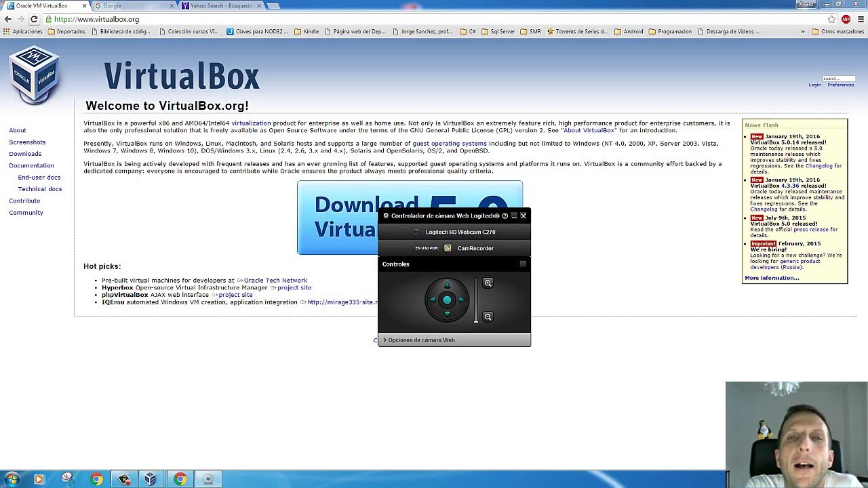Viewport: 868px width, 488px height.
Task: Click the webcam zoom slider track
Action: (476, 300)
